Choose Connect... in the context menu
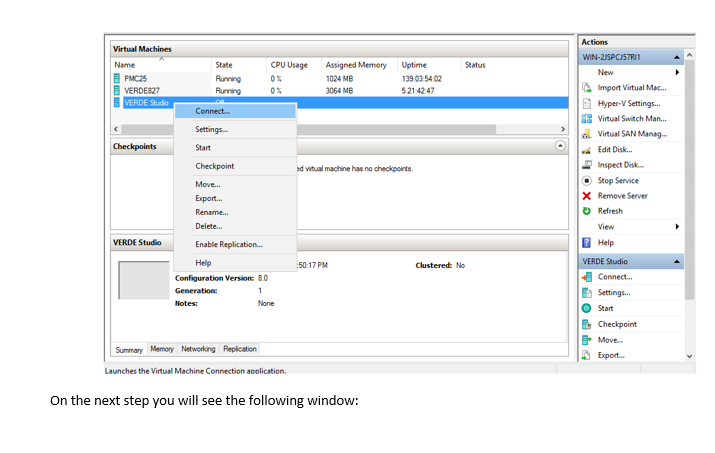Screen dimensions: 715x453 pos(235,111)
